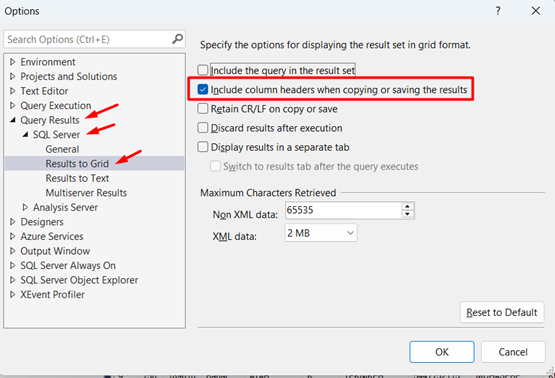Viewport: 555px width, 378px height.
Task: Select the SQL Server Always On label
Action: [68, 265]
